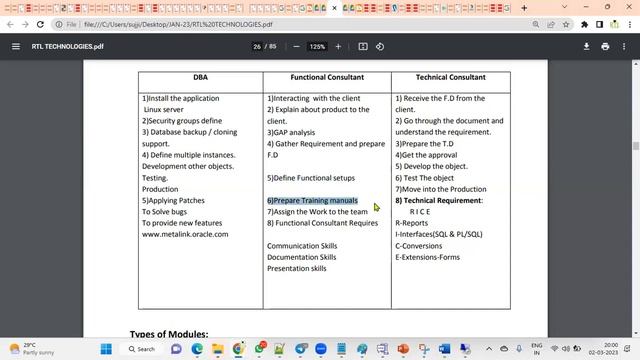Toggle Chrome side panel
This screenshot has height=360, width=640.
599,24
